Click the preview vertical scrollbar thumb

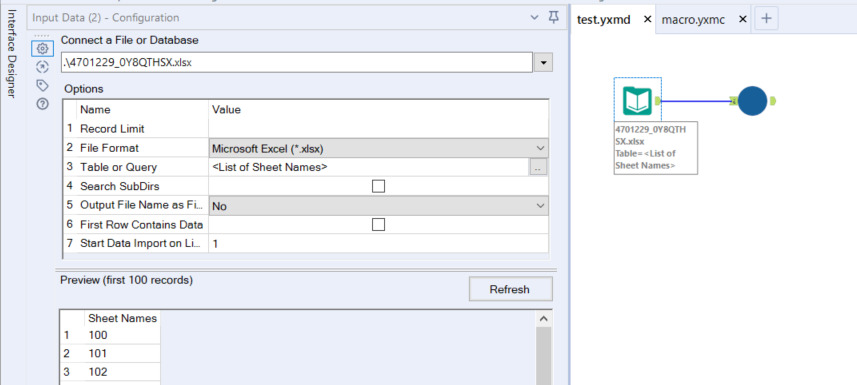pyautogui.click(x=544, y=355)
